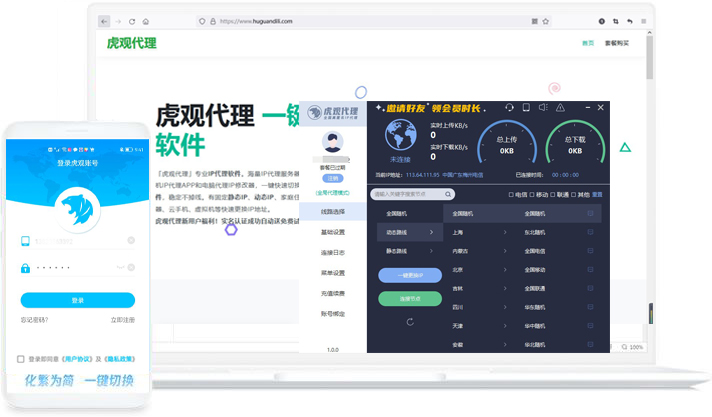Open the shield tracking protection icon
Screen dimensions: 712x417
(202, 21)
